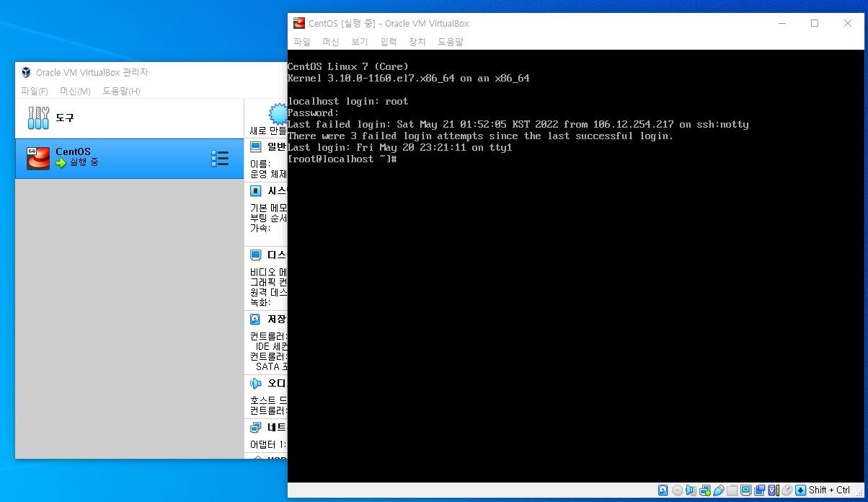The height and width of the screenshot is (502, 868).
Task: Click the 이름: label in the general section
Action: 260,164
